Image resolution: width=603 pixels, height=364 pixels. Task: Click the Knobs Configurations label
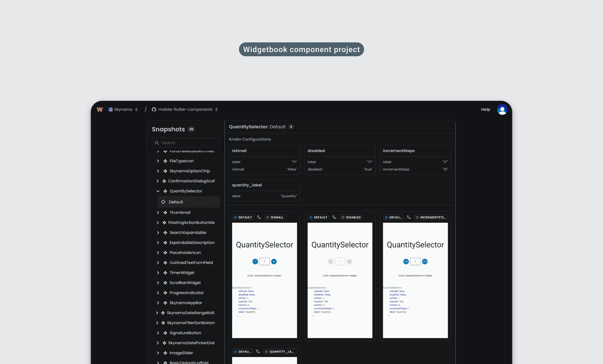point(250,139)
